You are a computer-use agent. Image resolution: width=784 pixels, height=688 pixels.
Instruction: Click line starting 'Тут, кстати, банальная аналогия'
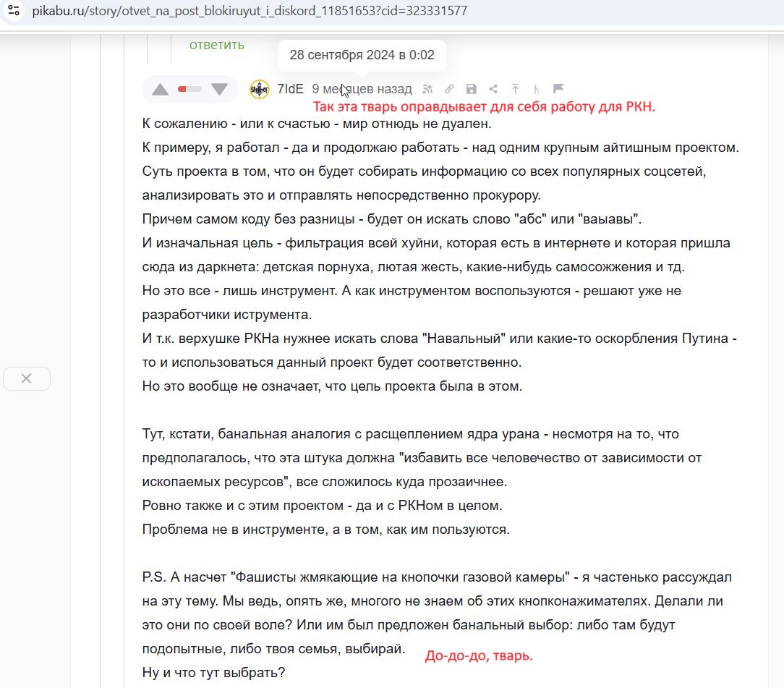tap(411, 434)
